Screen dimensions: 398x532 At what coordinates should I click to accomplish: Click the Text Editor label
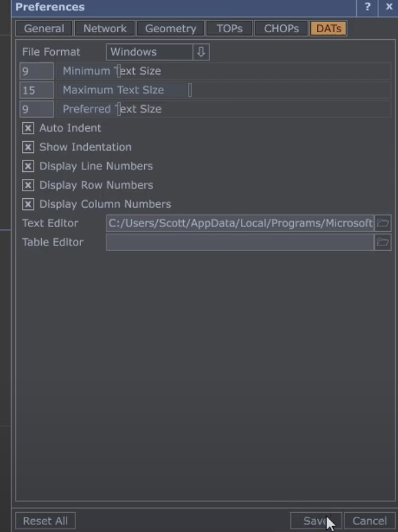(50, 223)
